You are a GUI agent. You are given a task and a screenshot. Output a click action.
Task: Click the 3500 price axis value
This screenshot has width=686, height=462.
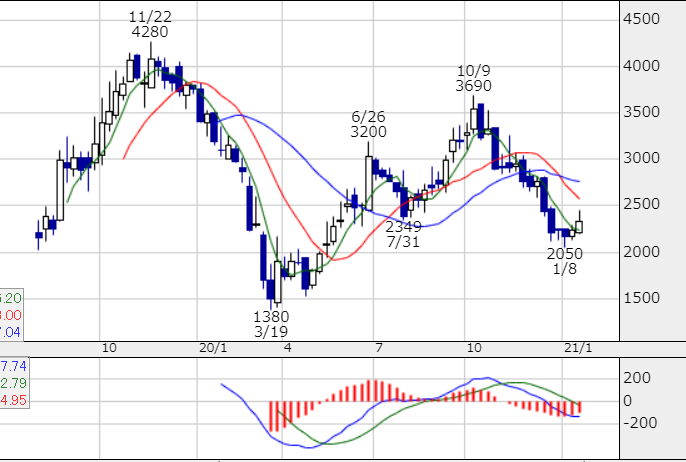click(641, 112)
